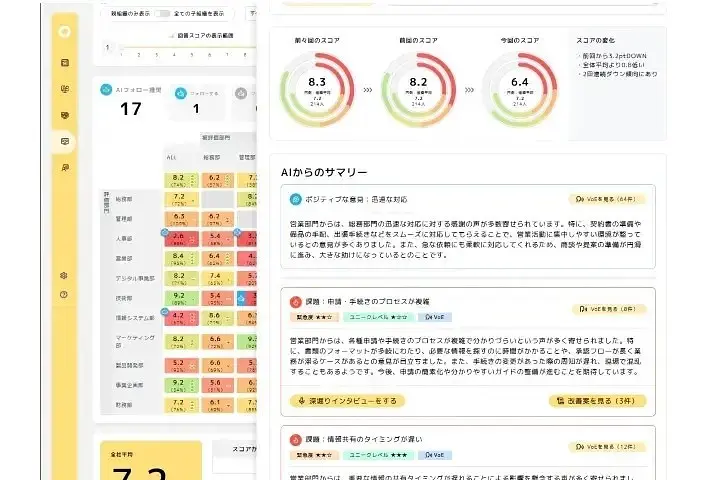Expand arrows on the 4.2 cell in the 情報システム部 row
The width and height of the screenshot is (720, 480).
click(192, 318)
